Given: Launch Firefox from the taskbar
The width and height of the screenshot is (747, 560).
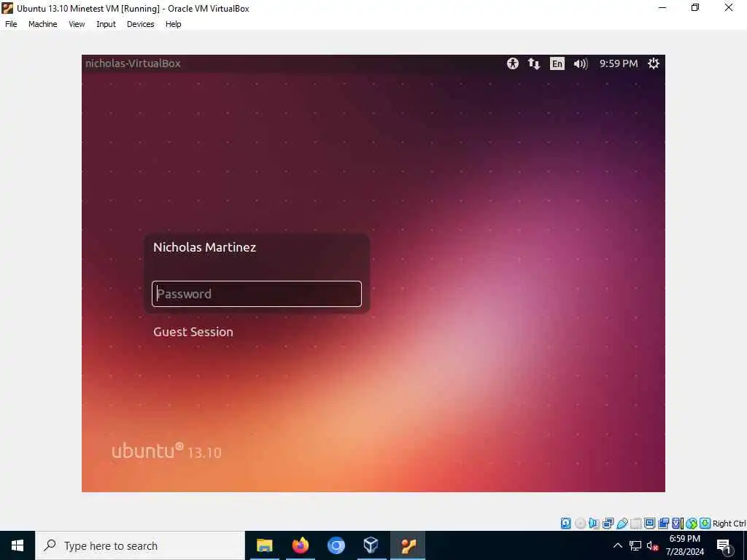Looking at the screenshot, I should (x=300, y=545).
